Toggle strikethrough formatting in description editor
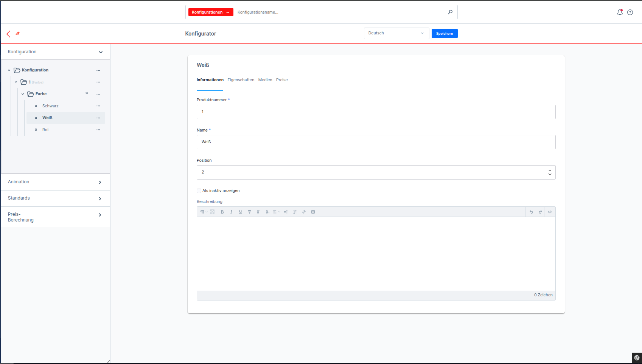642x364 pixels. click(249, 212)
